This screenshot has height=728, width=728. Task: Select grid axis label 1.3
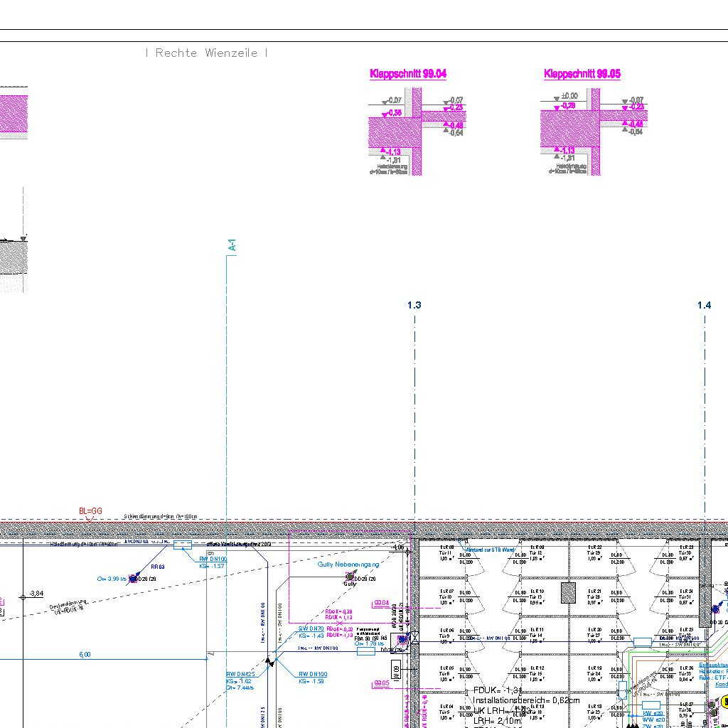pyautogui.click(x=414, y=305)
